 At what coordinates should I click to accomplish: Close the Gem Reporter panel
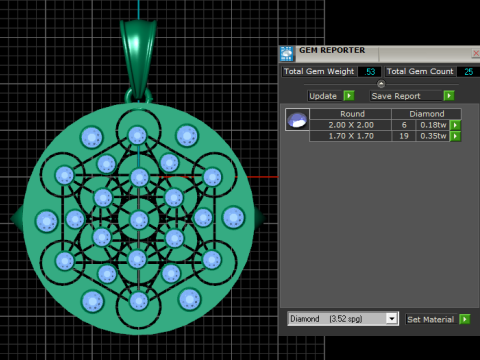476,53
